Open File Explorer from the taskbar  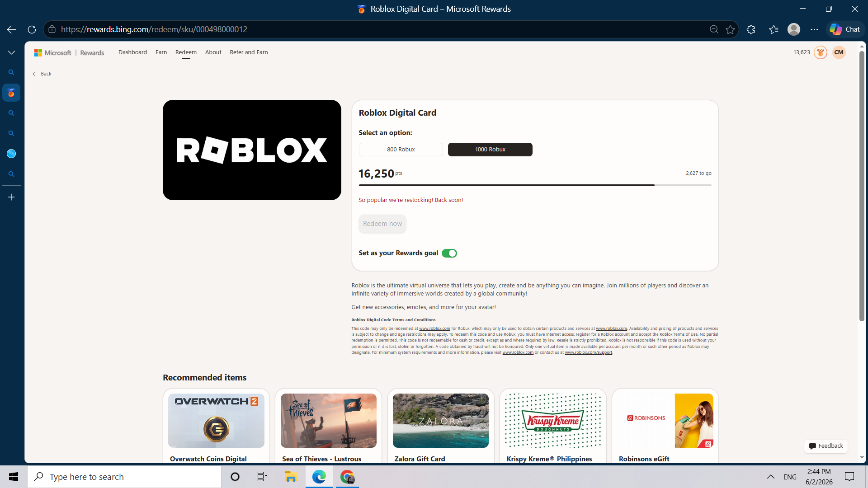pyautogui.click(x=290, y=477)
